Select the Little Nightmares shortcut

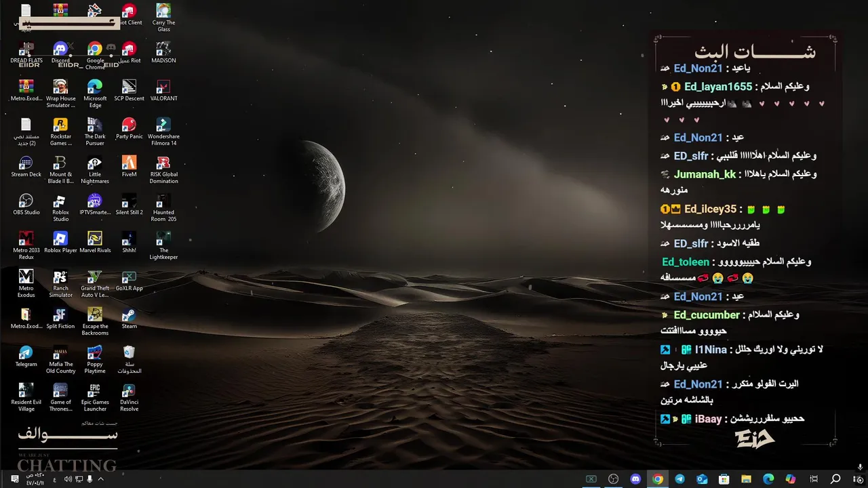(x=95, y=169)
